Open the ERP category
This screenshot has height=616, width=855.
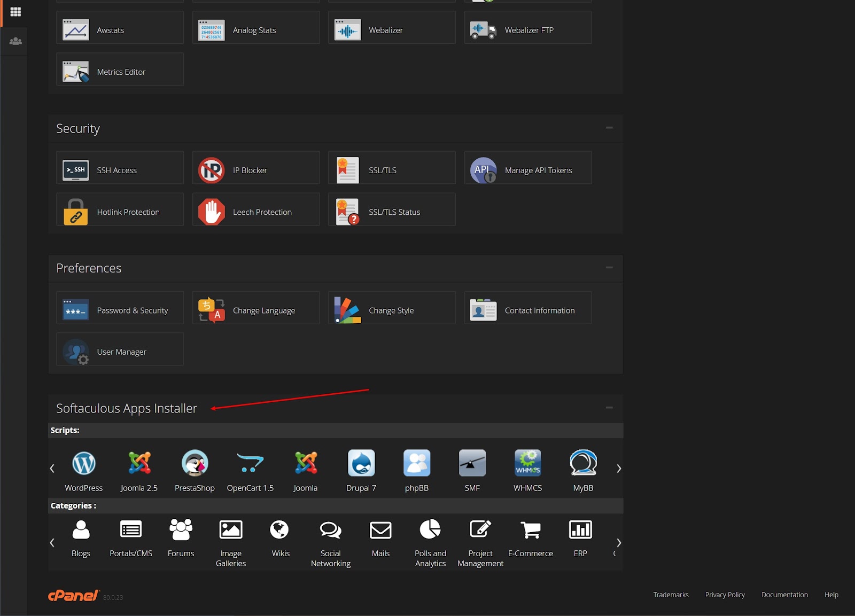580,539
